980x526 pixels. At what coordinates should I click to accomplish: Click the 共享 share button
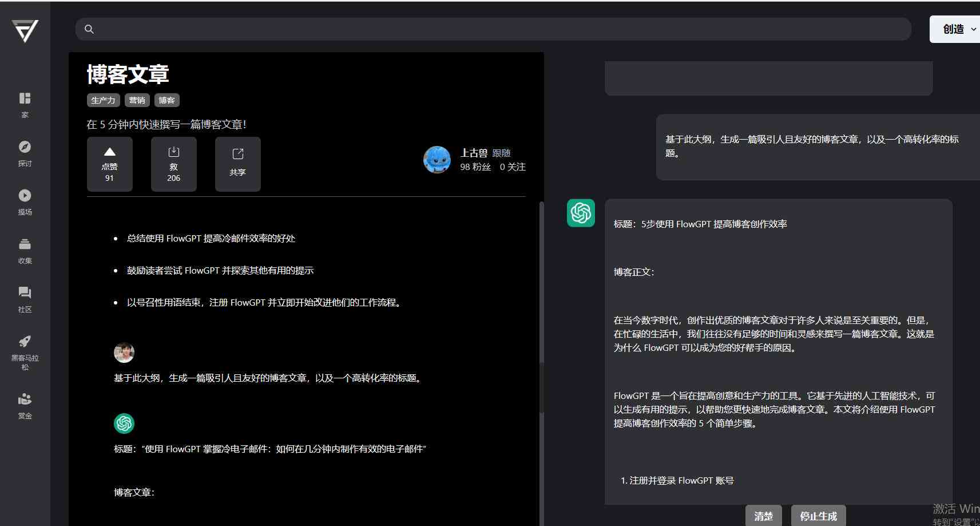point(238,164)
